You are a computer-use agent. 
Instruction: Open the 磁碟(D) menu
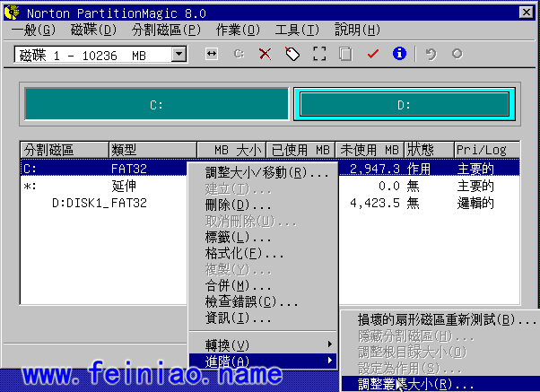(x=93, y=30)
